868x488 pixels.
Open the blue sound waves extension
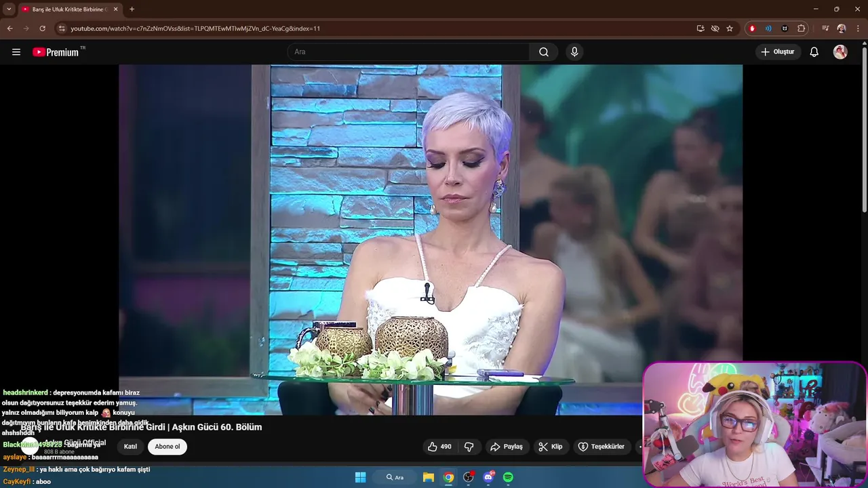pos(768,28)
